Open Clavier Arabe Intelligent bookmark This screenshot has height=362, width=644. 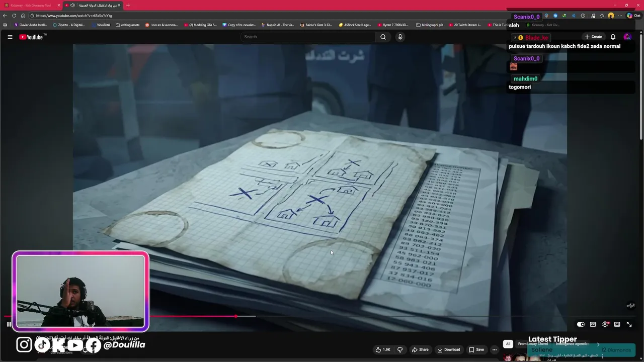tap(31, 25)
